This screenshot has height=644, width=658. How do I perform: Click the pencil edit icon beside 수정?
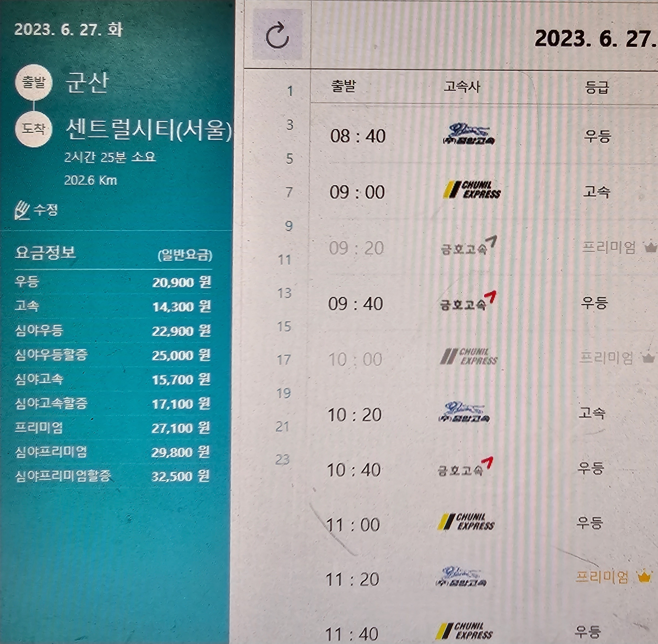coord(22,210)
